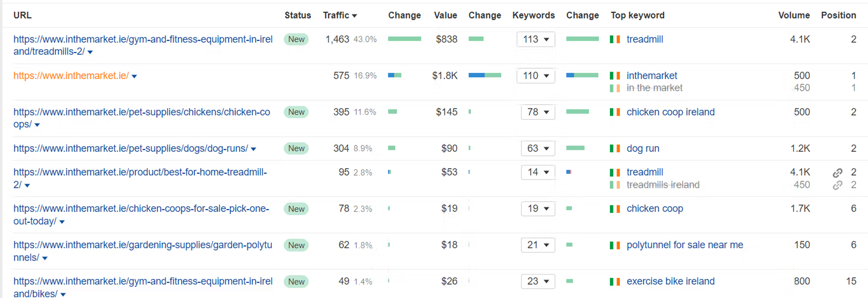Open the chicken coop ireland keyword link

point(670,112)
